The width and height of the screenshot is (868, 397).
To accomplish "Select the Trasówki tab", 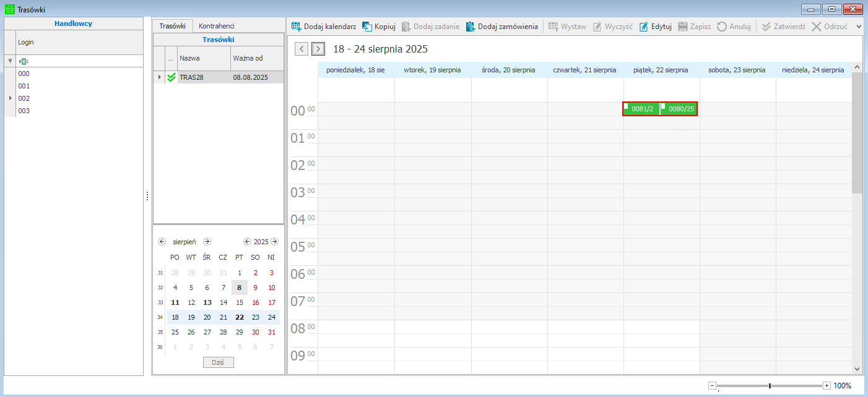I will click(x=173, y=26).
